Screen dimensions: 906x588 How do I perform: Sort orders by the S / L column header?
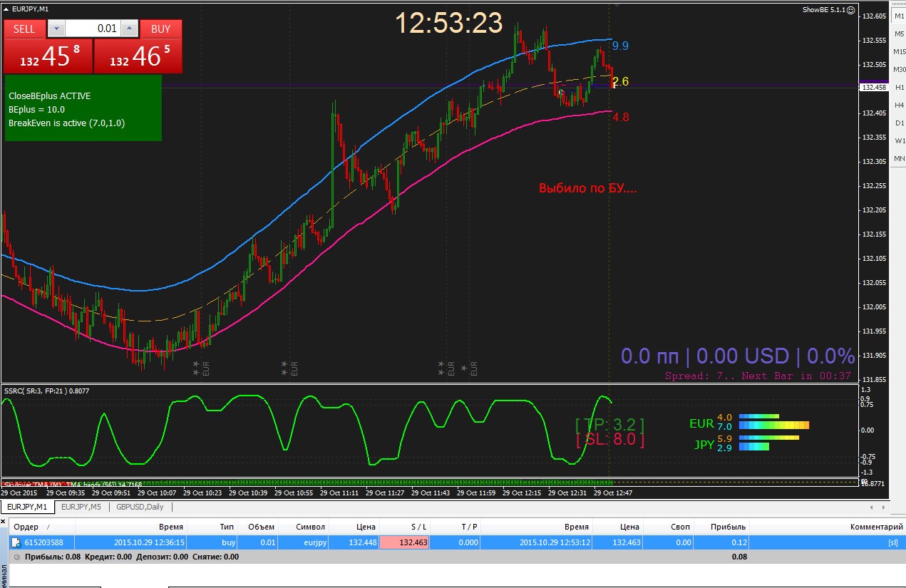click(405, 527)
